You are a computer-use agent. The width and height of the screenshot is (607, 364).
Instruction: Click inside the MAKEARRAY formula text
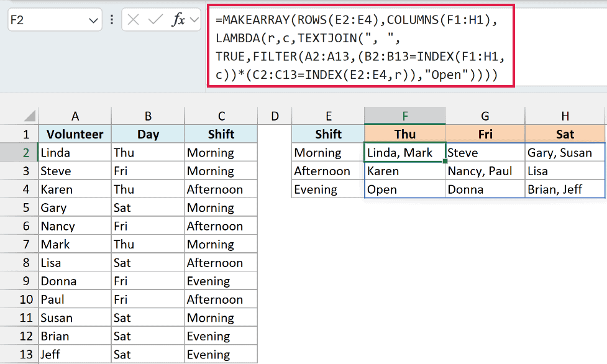(x=360, y=47)
